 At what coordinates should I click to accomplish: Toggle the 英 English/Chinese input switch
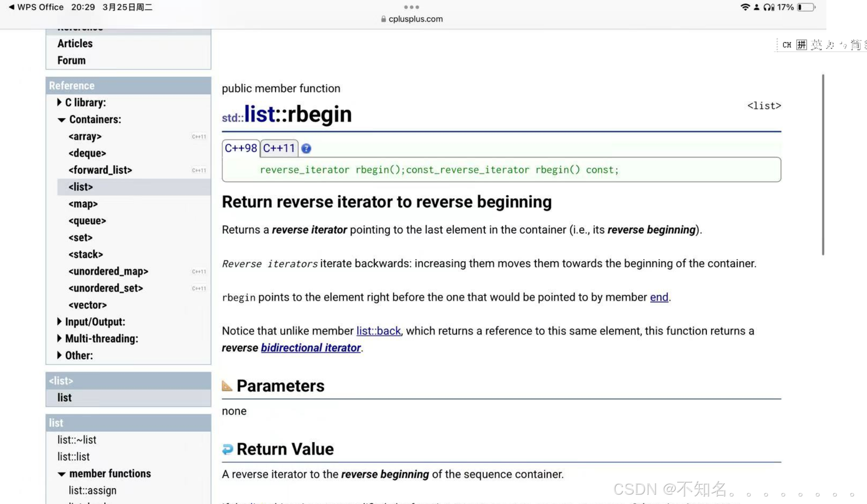tap(816, 45)
